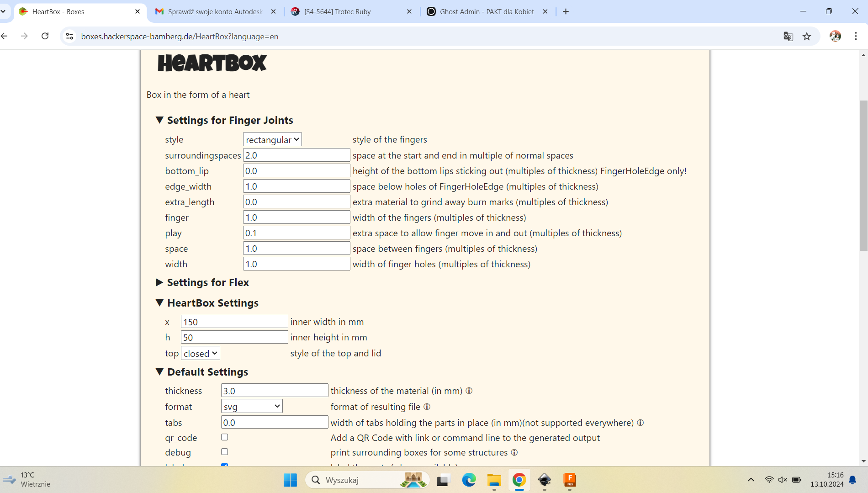Enable the debug checkbox
The height and width of the screenshot is (493, 868).
(224, 452)
